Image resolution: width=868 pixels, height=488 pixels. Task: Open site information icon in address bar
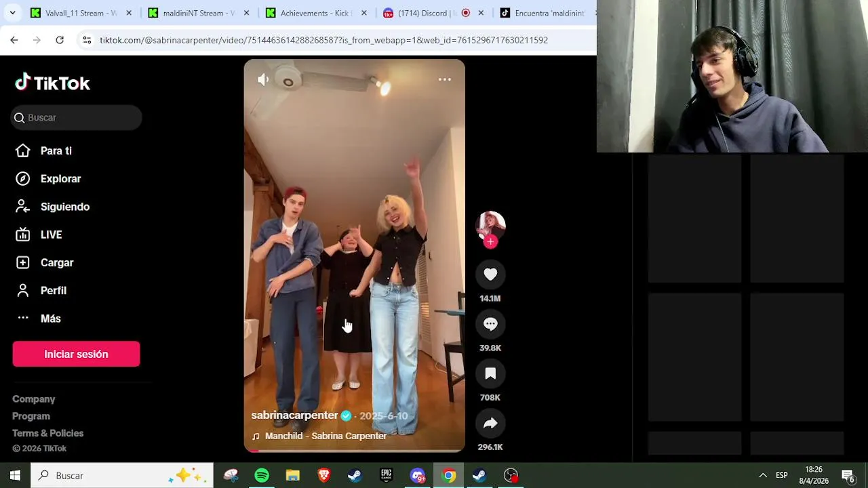coord(87,40)
